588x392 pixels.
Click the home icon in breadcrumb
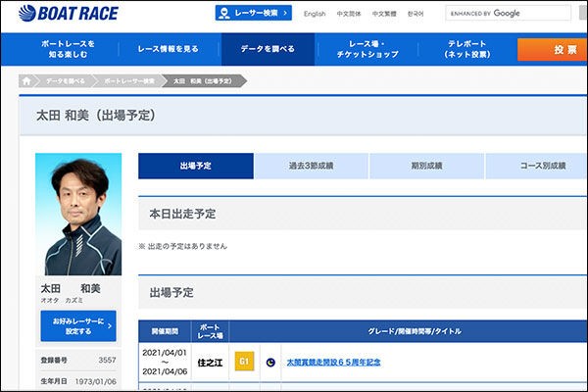click(x=26, y=81)
